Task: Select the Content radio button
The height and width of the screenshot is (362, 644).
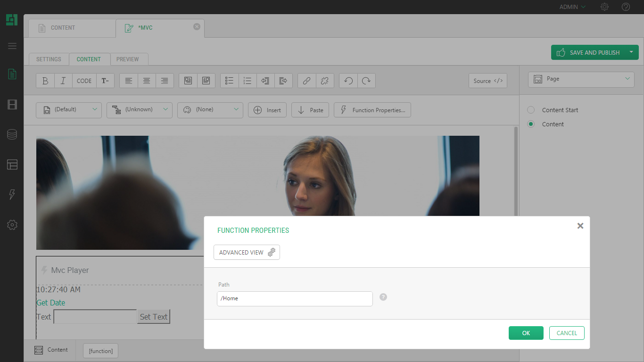Action: click(531, 124)
